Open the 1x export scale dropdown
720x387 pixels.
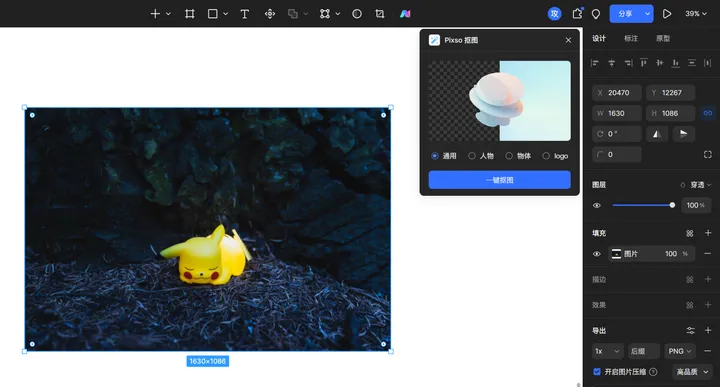[x=607, y=351]
